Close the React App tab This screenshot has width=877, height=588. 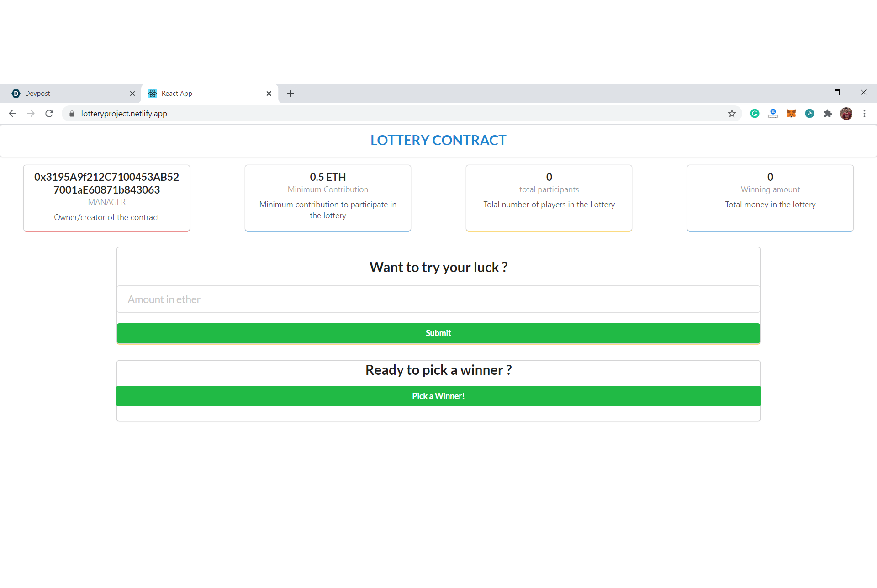point(269,94)
